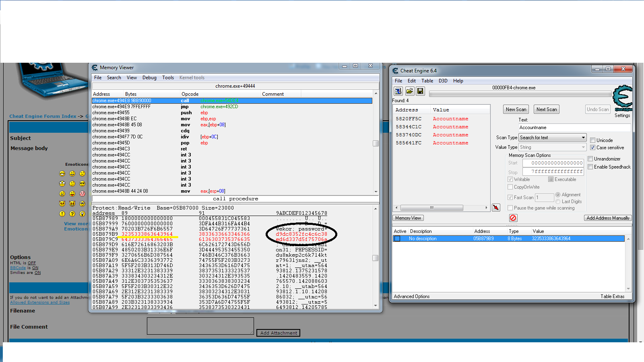Click the floppy disk save icon
This screenshot has height=362, width=644.
coord(420,91)
